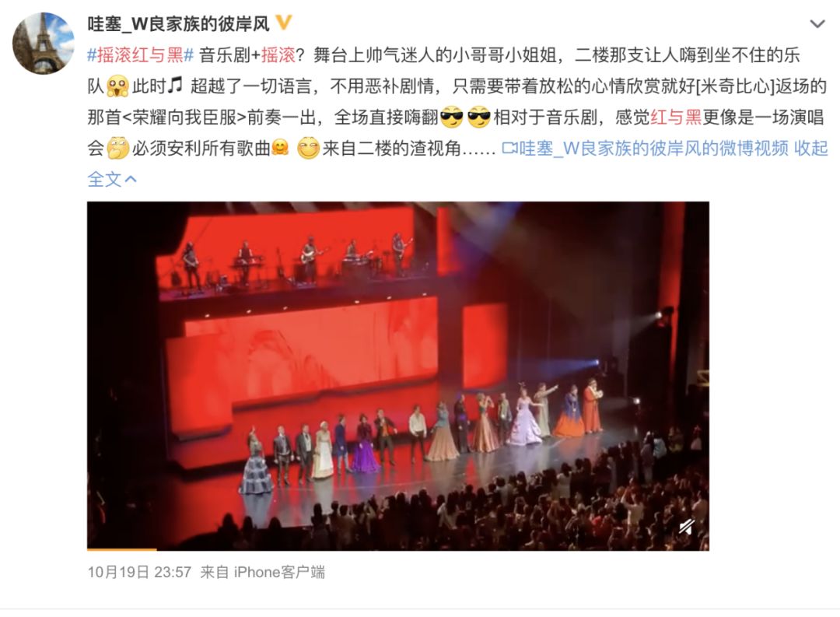Click the iPhone客户端 source link
This screenshot has width=840, height=617.
(279, 573)
